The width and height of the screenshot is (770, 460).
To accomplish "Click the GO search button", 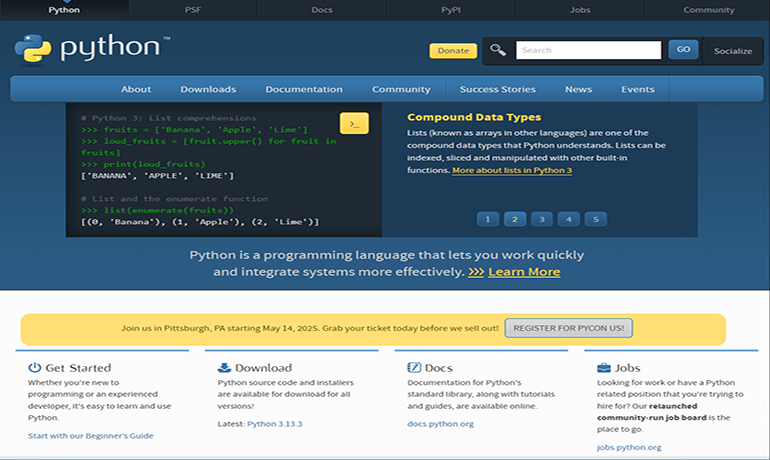I will pyautogui.click(x=683, y=50).
